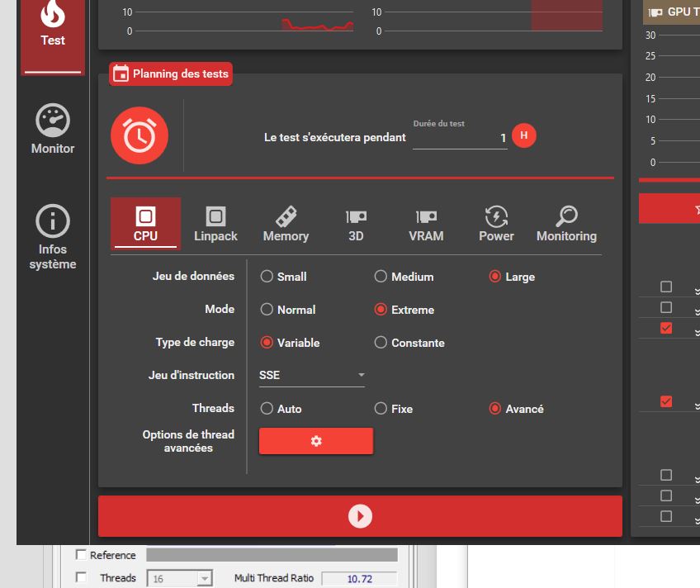
Task: Set Threads to Fixe
Action: pos(393,409)
